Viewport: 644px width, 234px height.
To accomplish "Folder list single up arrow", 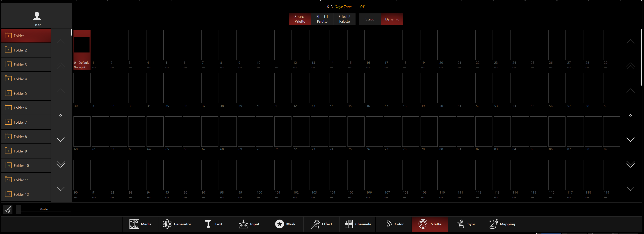I will (60, 91).
